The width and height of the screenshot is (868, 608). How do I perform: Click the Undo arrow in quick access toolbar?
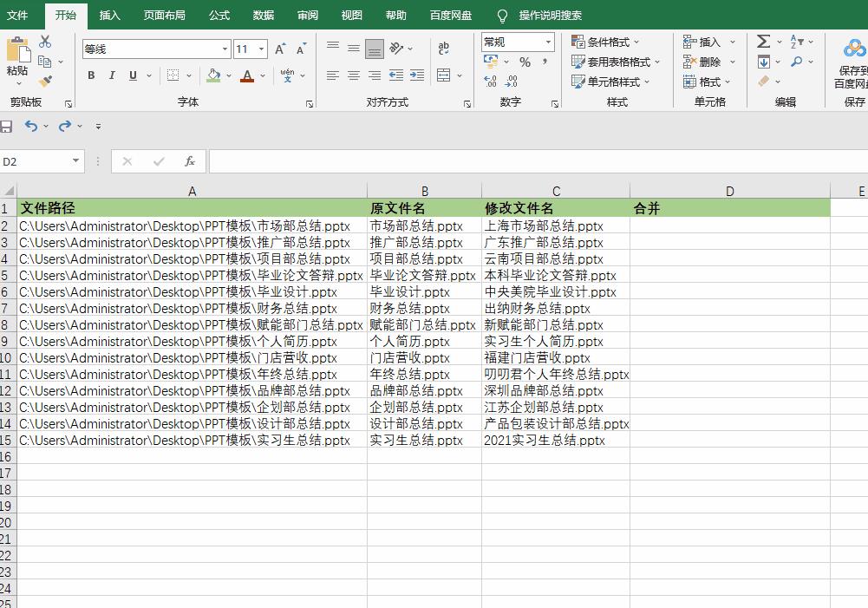click(x=31, y=127)
